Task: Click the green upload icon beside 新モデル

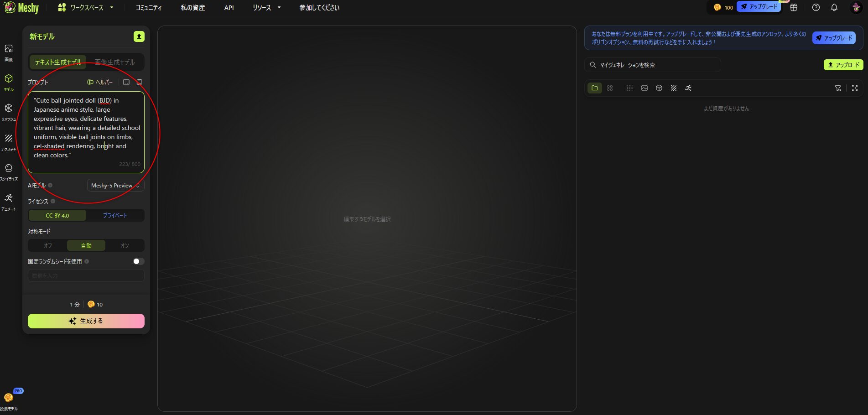Action: [x=139, y=36]
